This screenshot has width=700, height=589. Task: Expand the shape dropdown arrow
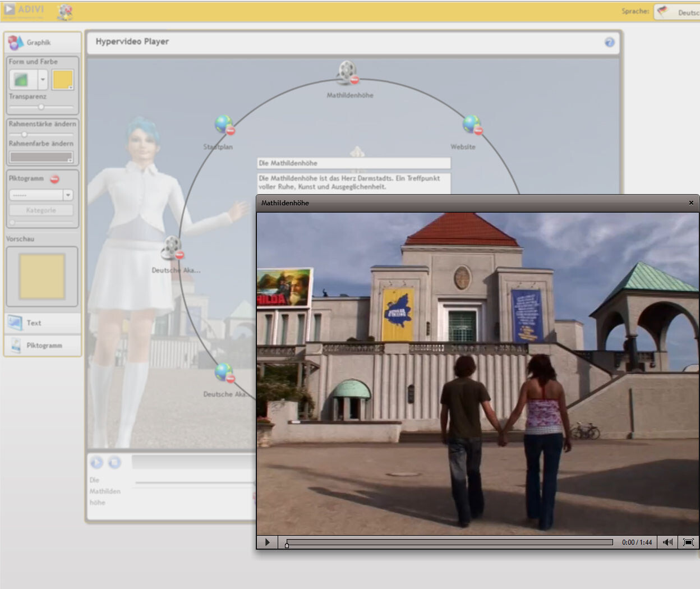pos(43,80)
